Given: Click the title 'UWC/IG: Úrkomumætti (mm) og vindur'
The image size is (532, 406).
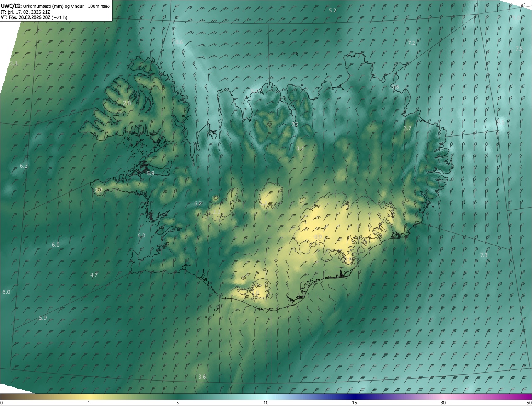Looking at the screenshot, I should coord(55,6).
